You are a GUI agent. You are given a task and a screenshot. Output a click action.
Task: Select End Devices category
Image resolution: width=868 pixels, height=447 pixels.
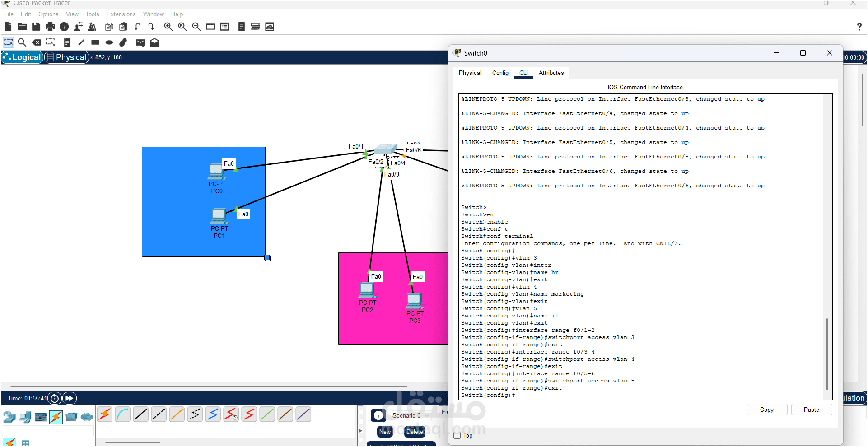[x=25, y=417]
